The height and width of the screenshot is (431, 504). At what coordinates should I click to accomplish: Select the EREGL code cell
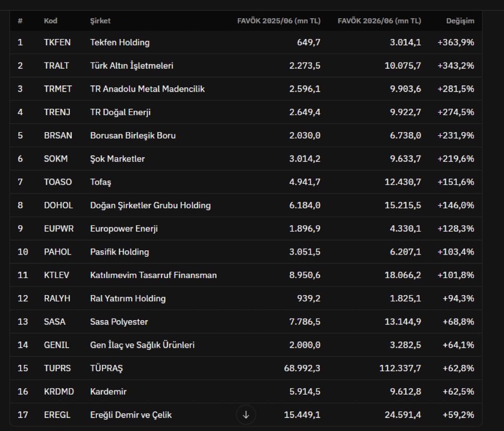pos(57,415)
